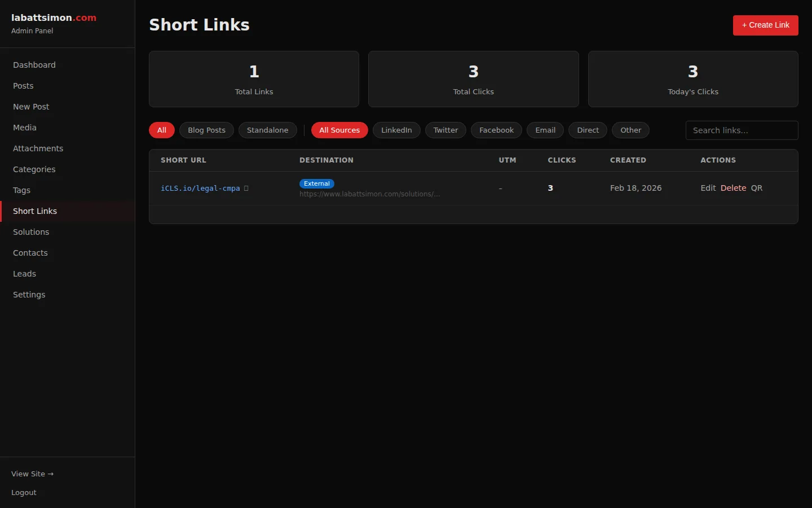Select the Facebook source filter
The width and height of the screenshot is (812, 508).
tap(496, 130)
